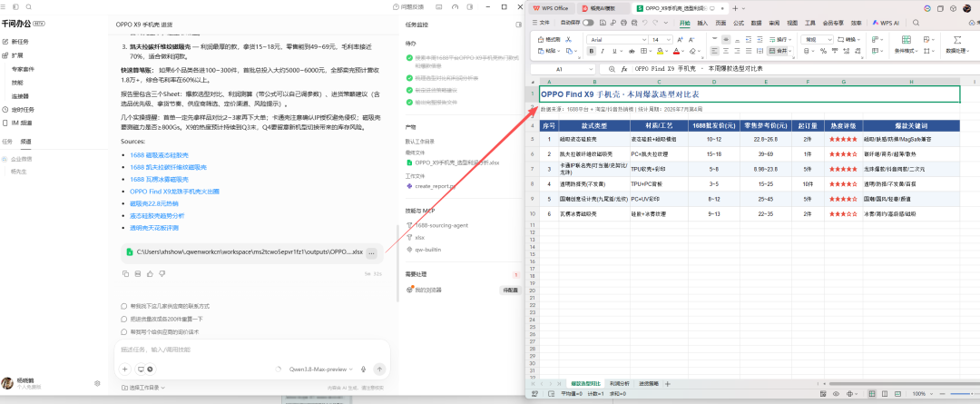Open the Arial font name dropdown
Viewport: 980px width, 404px height.
(642, 39)
